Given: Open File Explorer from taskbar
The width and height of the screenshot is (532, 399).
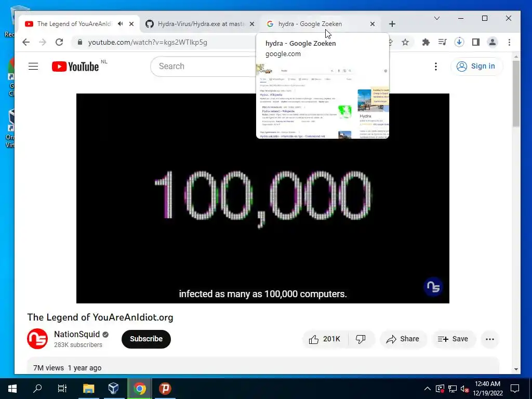Looking at the screenshot, I should [x=88, y=389].
